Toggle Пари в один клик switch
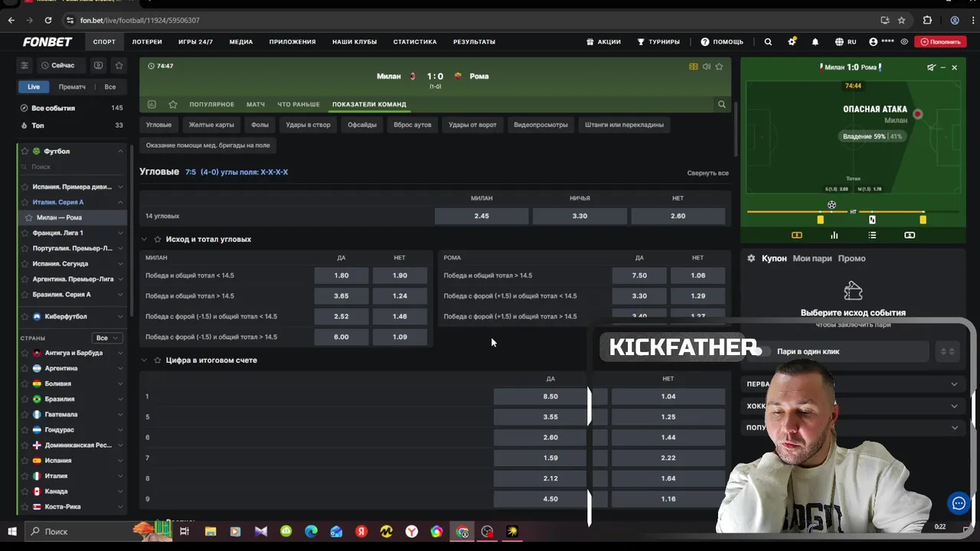Image resolution: width=980 pixels, height=551 pixels. click(x=761, y=351)
